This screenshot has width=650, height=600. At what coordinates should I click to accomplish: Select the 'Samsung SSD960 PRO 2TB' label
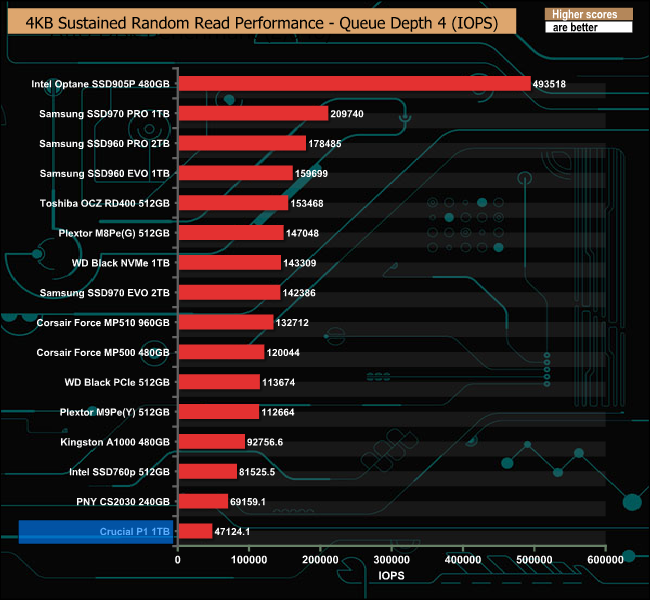pyautogui.click(x=104, y=143)
